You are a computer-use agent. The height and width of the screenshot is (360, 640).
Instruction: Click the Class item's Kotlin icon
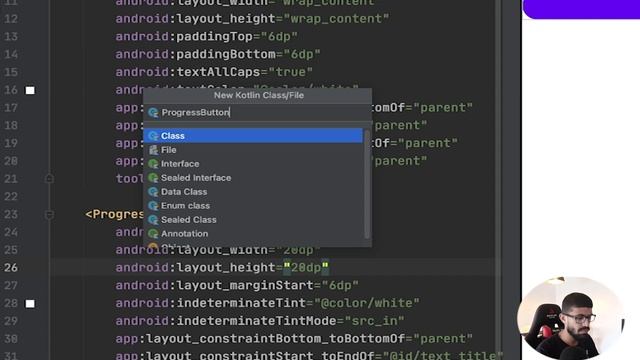click(x=153, y=136)
